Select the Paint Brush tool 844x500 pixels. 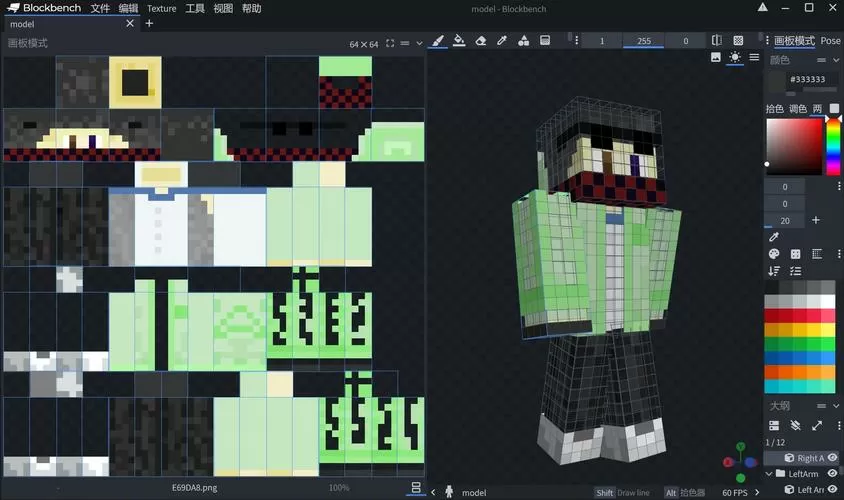(438, 41)
